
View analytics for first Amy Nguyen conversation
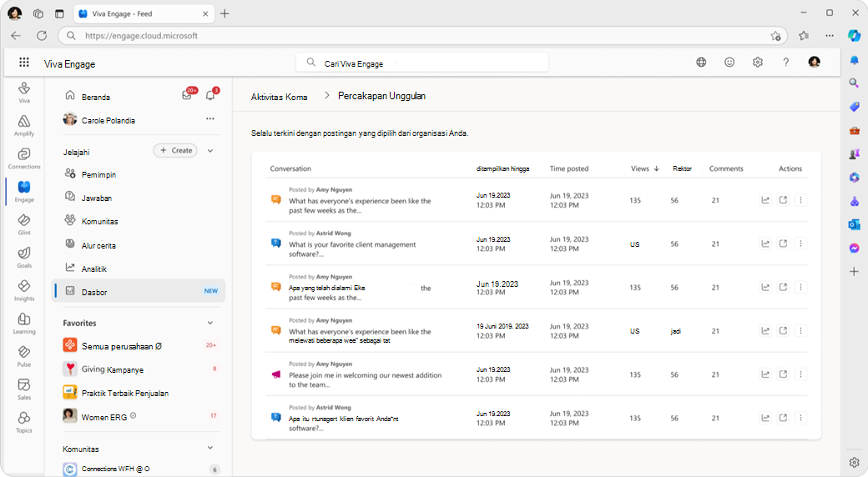765,200
